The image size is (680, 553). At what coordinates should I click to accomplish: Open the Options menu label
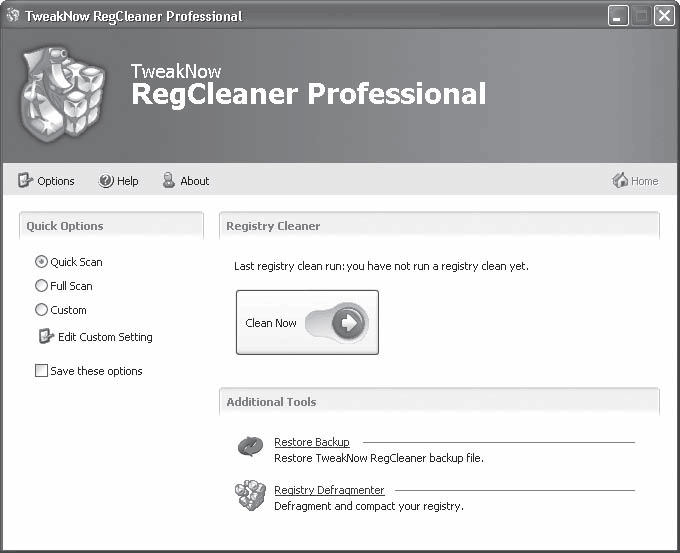click(56, 181)
